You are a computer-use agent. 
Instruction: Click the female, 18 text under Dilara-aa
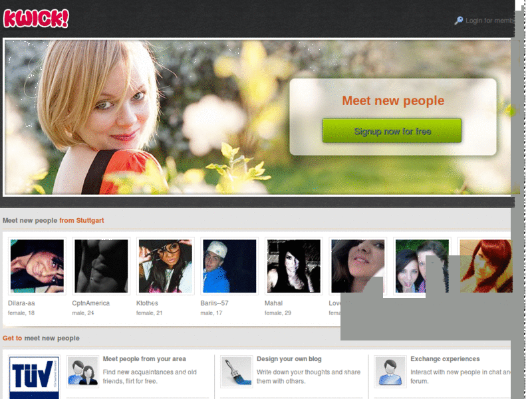(x=21, y=313)
